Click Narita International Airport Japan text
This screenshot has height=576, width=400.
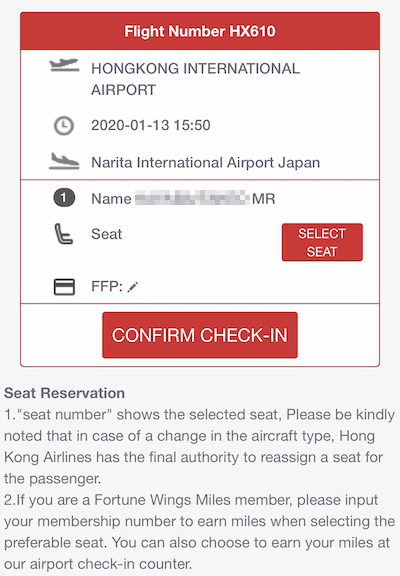coord(205,162)
